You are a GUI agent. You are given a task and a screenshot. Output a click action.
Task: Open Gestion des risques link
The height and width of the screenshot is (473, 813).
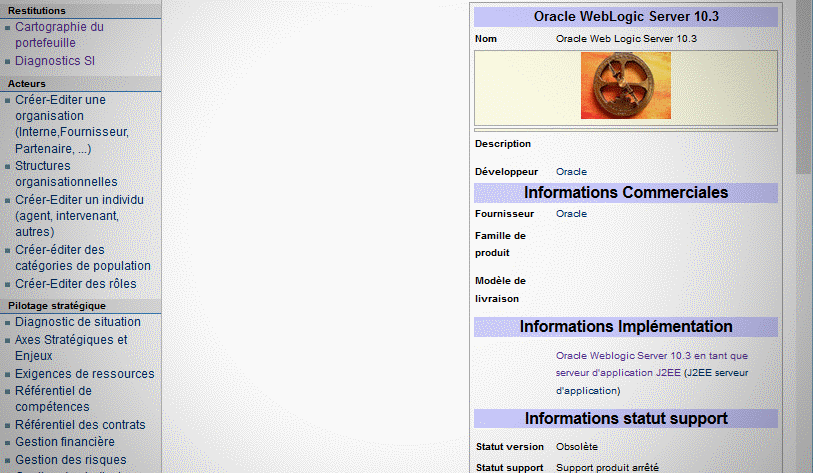71,460
